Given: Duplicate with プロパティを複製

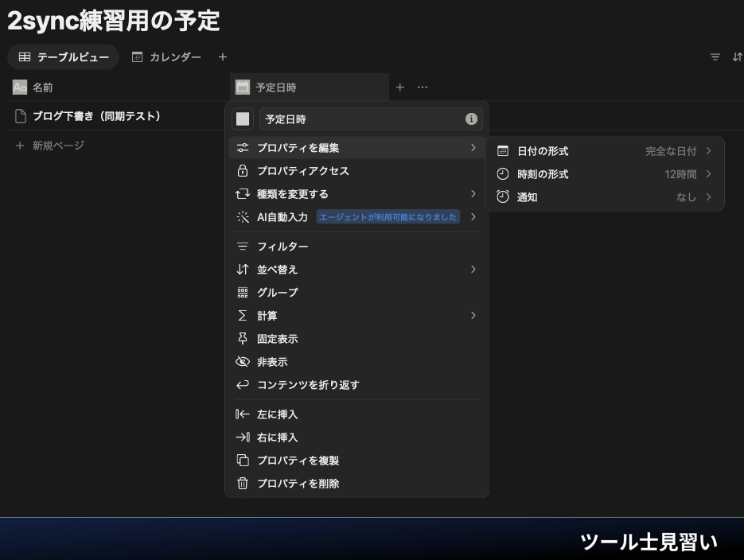Looking at the screenshot, I should point(356,461).
